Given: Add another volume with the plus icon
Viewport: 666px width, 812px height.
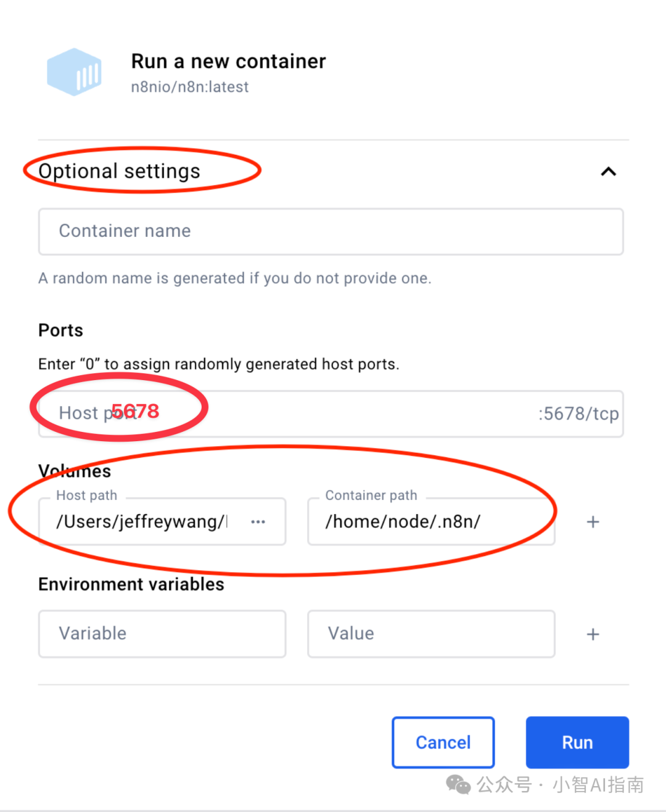Looking at the screenshot, I should pos(593,522).
